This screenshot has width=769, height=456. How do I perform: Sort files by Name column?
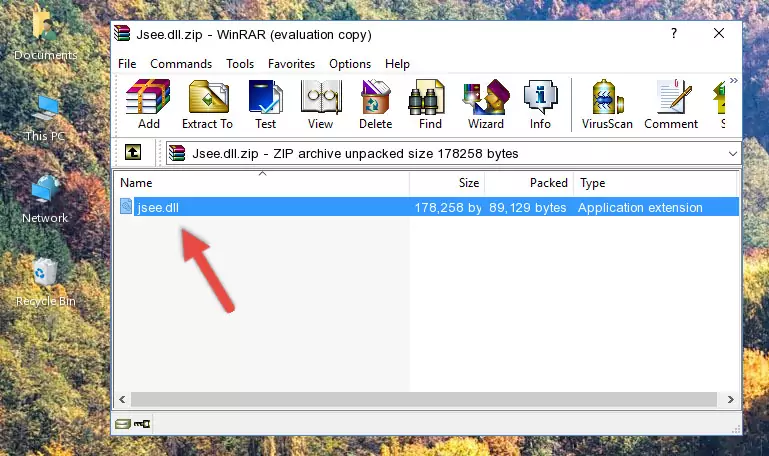tap(262, 183)
